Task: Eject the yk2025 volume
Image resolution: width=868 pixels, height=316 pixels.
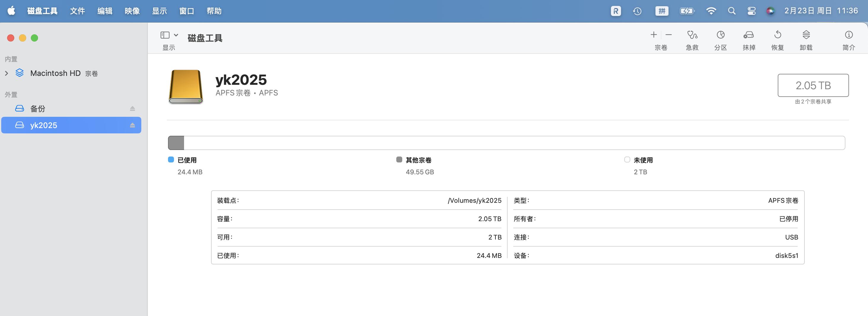Action: pyautogui.click(x=132, y=125)
